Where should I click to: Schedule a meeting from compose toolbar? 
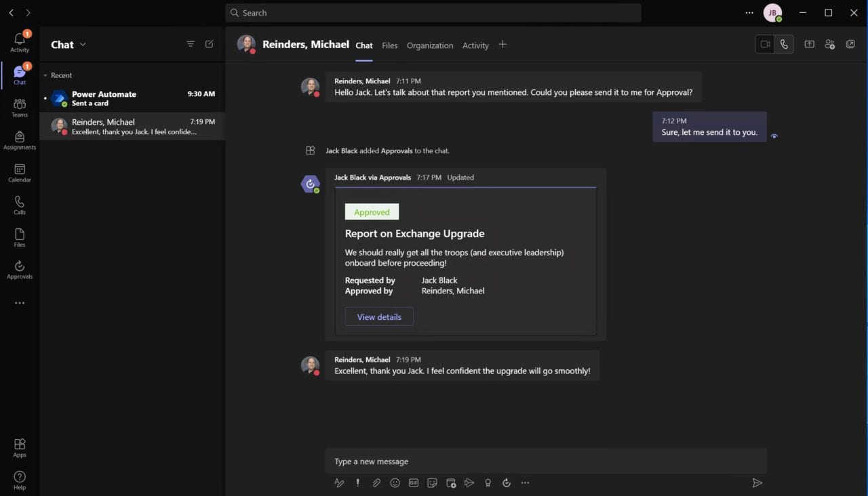coord(451,483)
